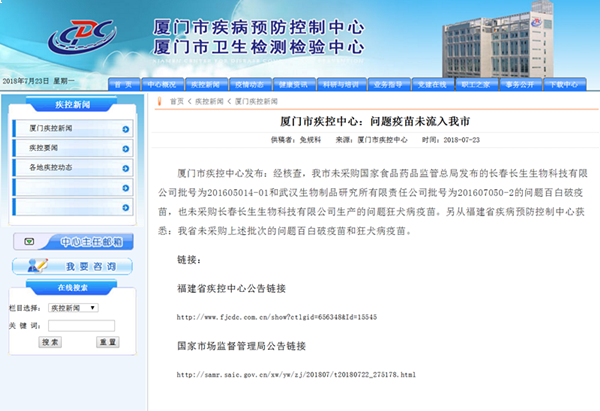Open the 职工之家 navigation tab

(x=476, y=84)
